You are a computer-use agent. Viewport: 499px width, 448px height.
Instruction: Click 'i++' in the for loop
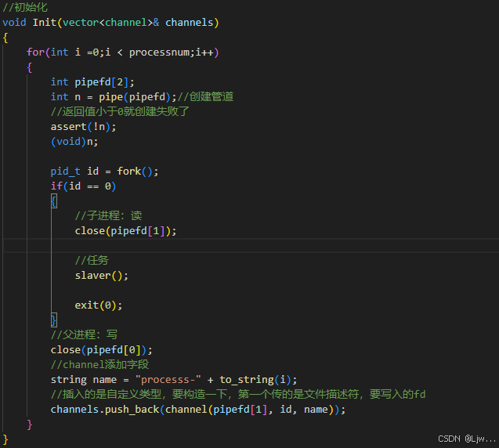204,52
